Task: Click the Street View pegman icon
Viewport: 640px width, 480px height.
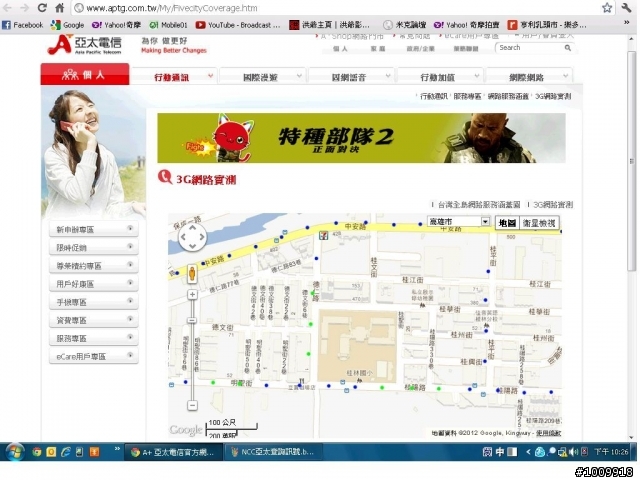Action: coord(192,273)
